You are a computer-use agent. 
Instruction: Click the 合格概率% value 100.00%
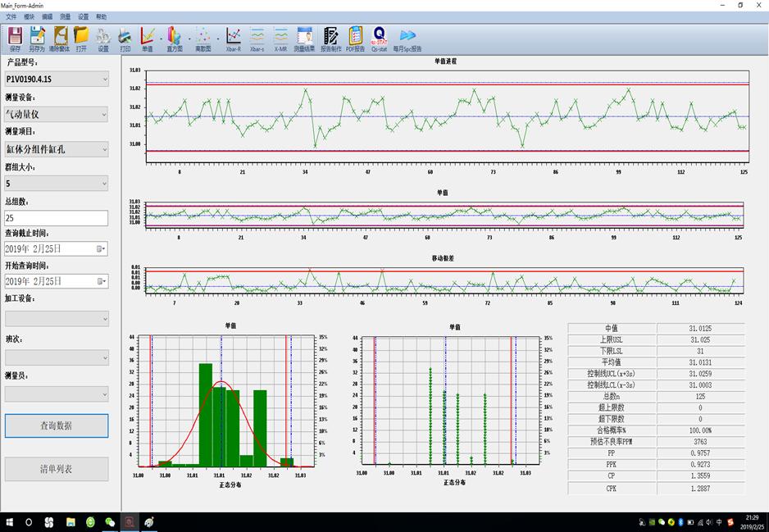[x=700, y=430]
